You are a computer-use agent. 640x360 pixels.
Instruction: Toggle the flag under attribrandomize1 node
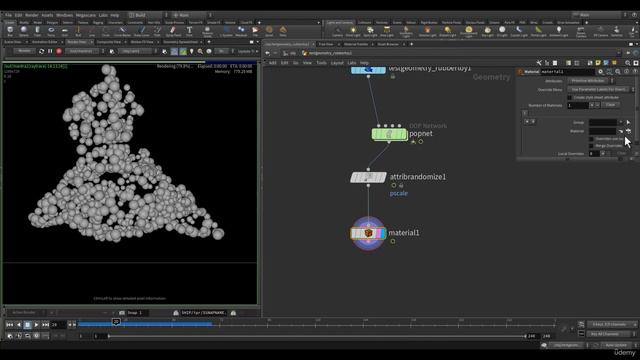point(393,186)
